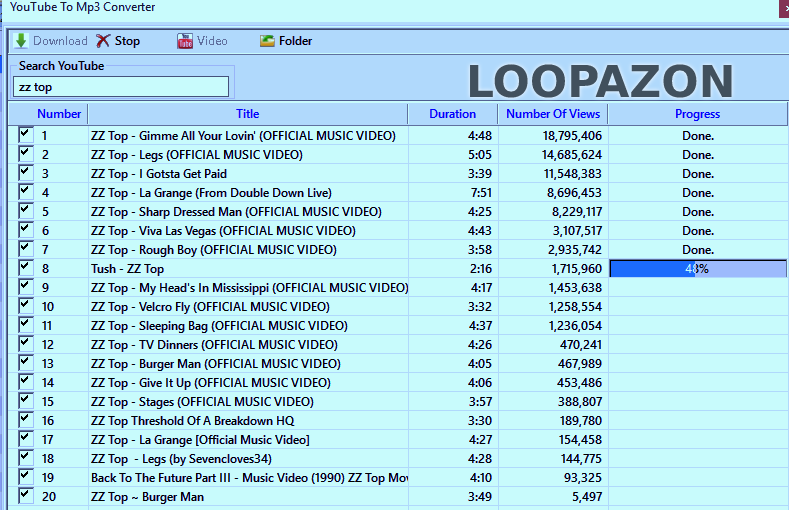
Task: Click the Folder label in the toolbar
Action: point(295,41)
